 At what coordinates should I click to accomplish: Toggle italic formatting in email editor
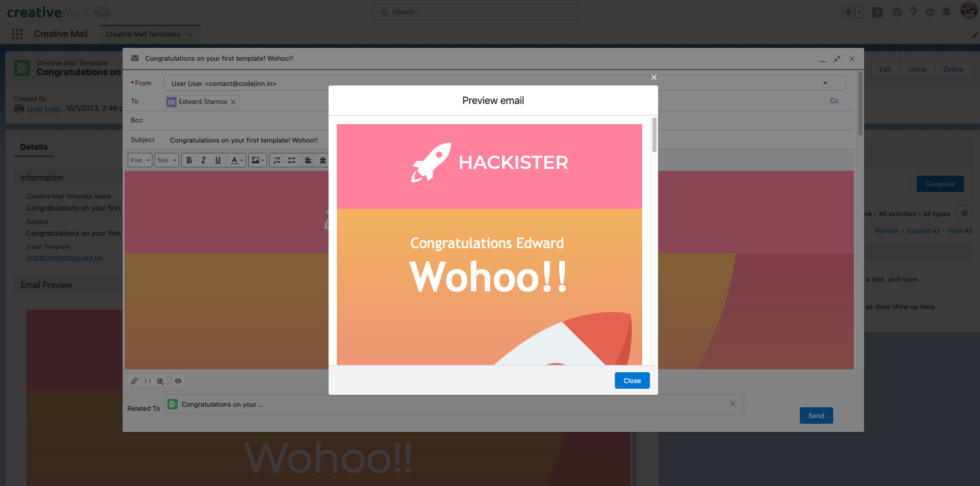click(x=203, y=160)
